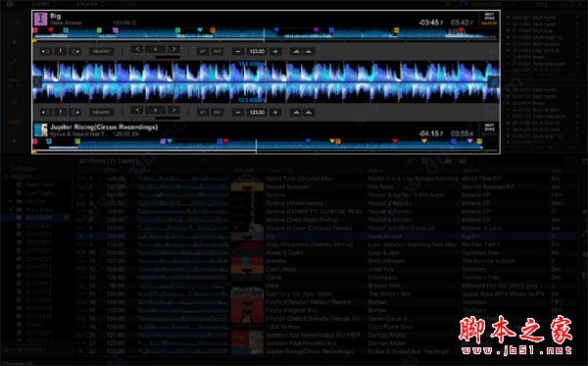Viewport: 588px width, 366px height.
Task: Jump to the previous cue point on the top deck
Action: point(46,51)
